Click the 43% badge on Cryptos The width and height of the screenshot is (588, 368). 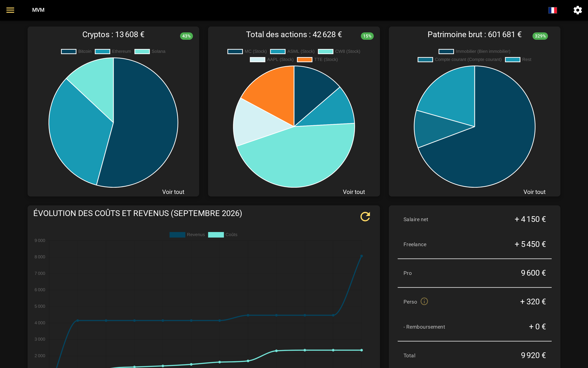tap(186, 36)
